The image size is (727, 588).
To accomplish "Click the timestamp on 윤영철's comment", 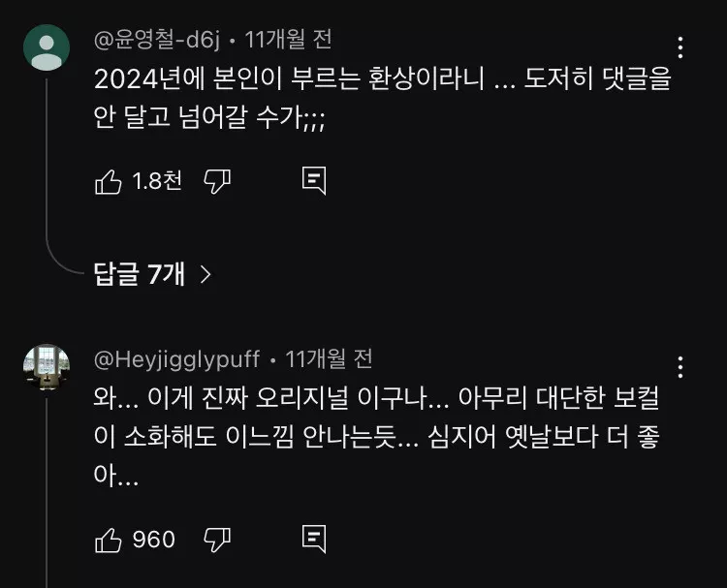I will coord(289,40).
